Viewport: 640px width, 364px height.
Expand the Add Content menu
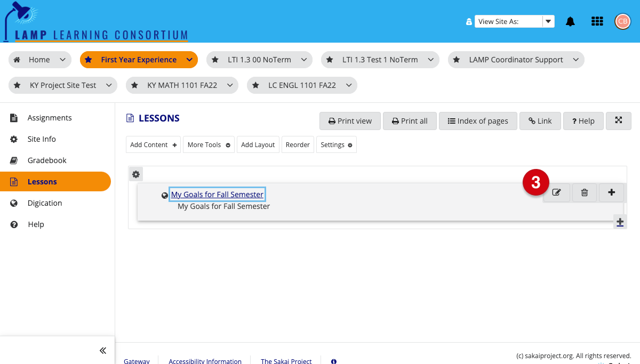coord(154,145)
